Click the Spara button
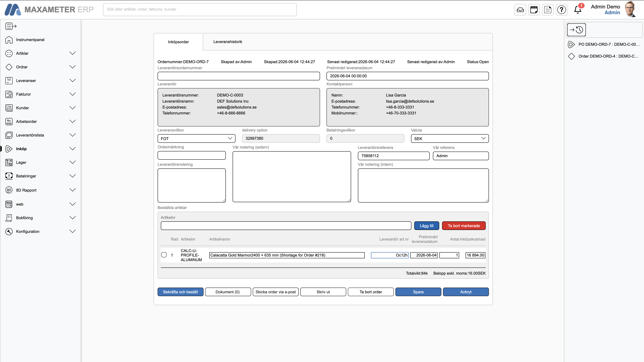 click(418, 292)
